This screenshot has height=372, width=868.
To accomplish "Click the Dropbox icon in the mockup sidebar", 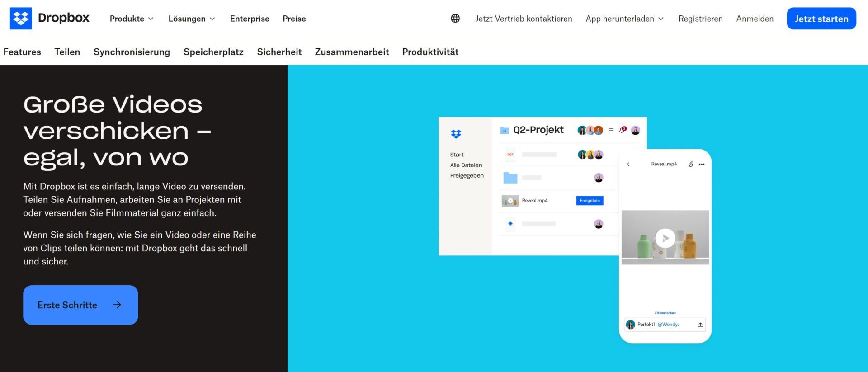I will point(456,134).
